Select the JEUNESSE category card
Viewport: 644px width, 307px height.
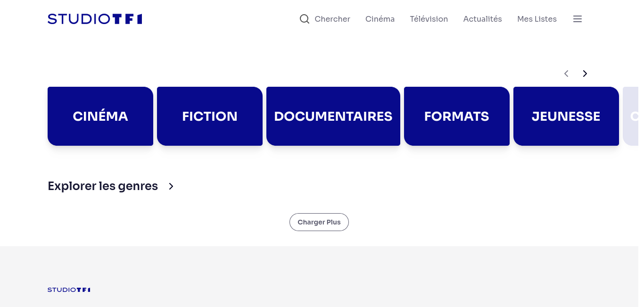[566, 116]
